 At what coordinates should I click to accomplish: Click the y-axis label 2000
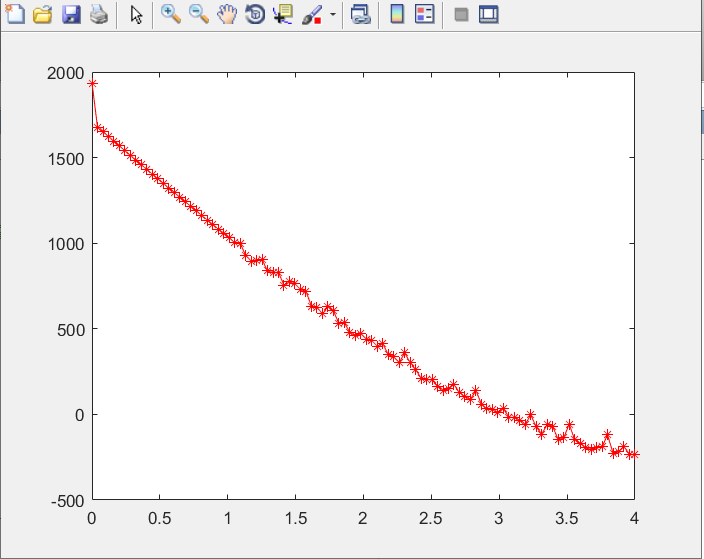tap(66, 73)
